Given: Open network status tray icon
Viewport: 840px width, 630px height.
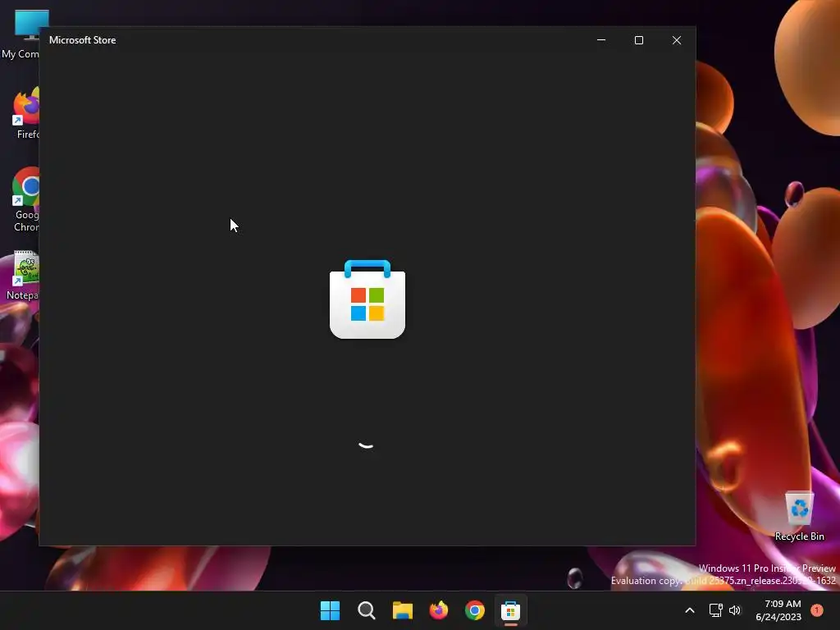Looking at the screenshot, I should click(x=715, y=610).
